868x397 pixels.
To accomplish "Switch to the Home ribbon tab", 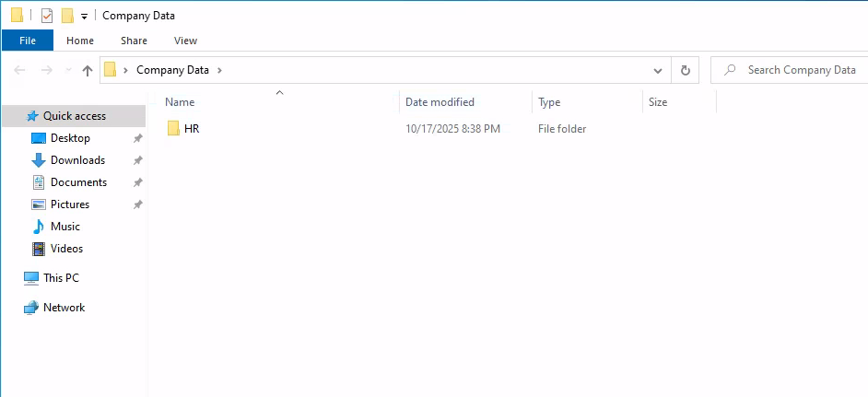I will tap(80, 41).
